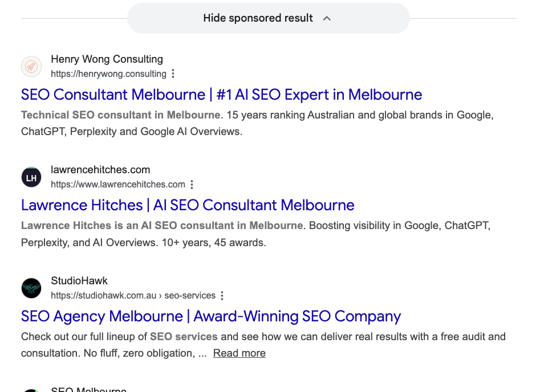Click Read more in StudioHawk snippet

coord(240,353)
